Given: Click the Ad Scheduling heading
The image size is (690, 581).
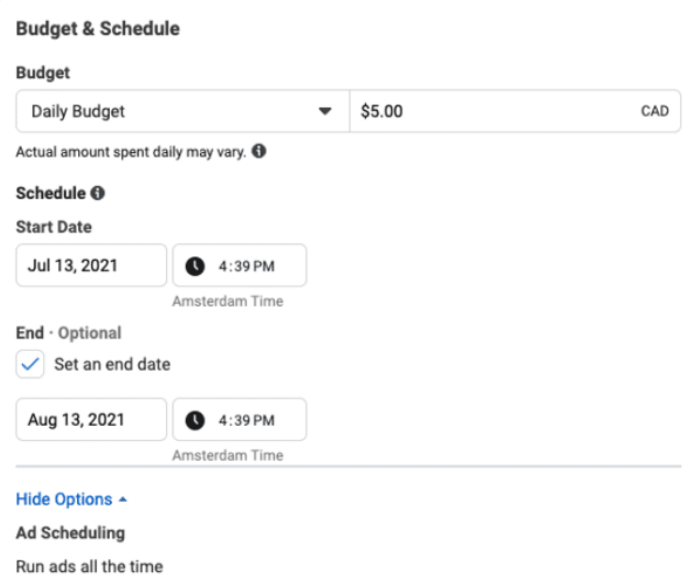Looking at the screenshot, I should click(70, 533).
